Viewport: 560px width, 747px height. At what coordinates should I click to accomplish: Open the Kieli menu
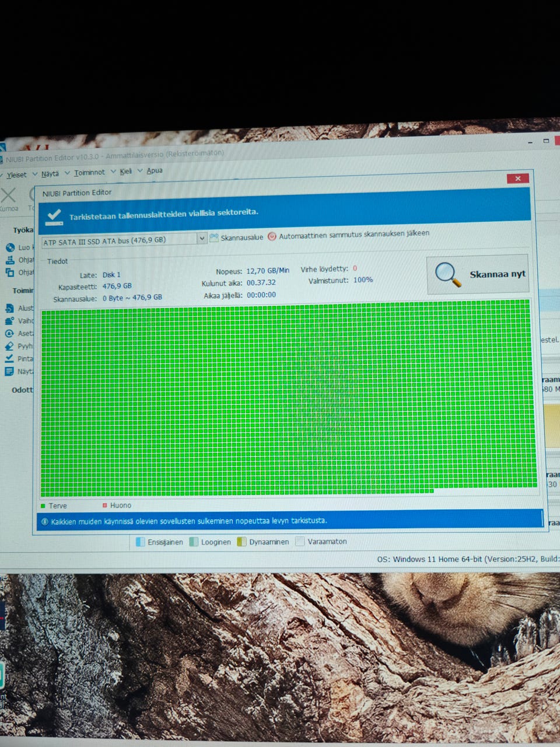(x=126, y=172)
